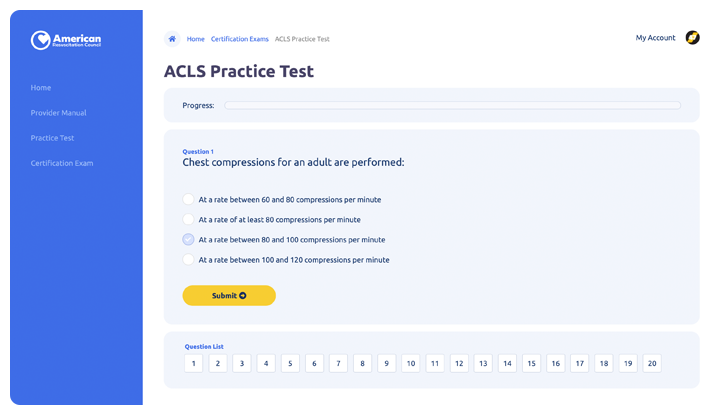The width and height of the screenshot is (727, 416).
Task: Jump to question 12 in Question List
Action: coord(459,364)
